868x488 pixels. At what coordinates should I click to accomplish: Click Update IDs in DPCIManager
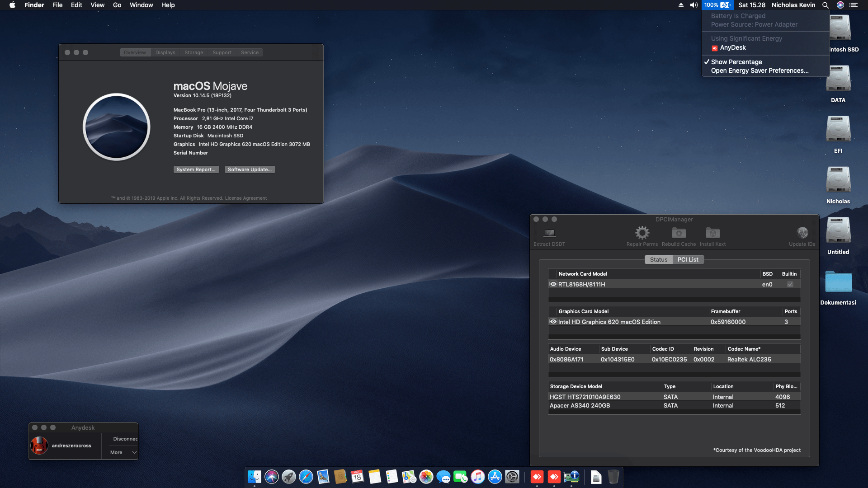[802, 235]
